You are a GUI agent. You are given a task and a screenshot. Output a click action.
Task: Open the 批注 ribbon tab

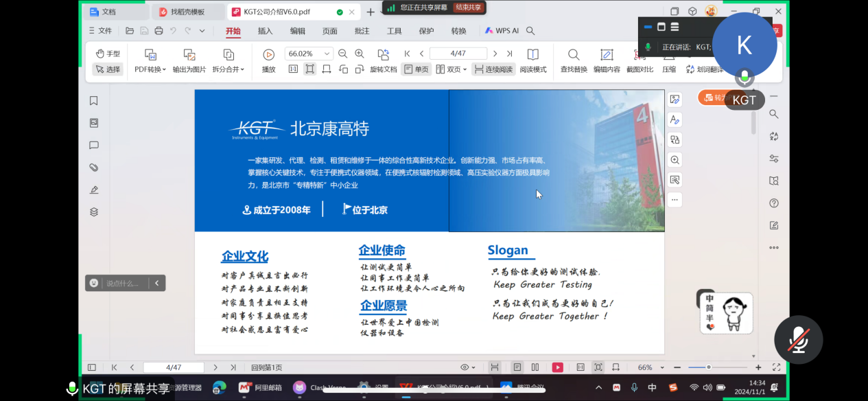tap(362, 31)
